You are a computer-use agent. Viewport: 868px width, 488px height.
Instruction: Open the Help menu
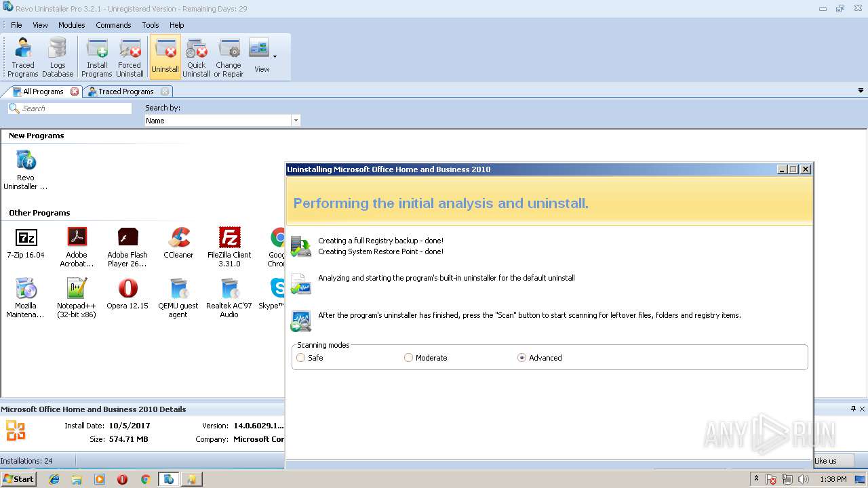pos(176,25)
